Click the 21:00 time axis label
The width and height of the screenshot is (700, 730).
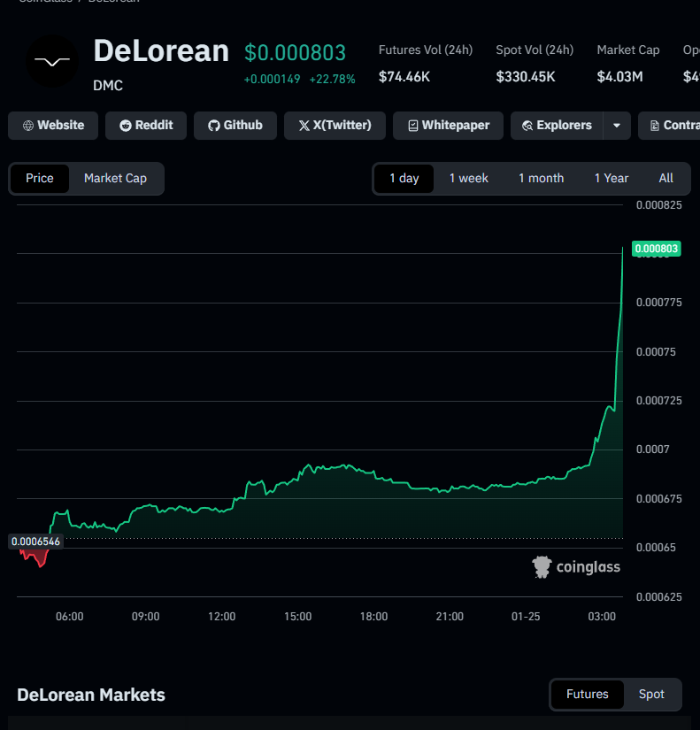coord(450,617)
